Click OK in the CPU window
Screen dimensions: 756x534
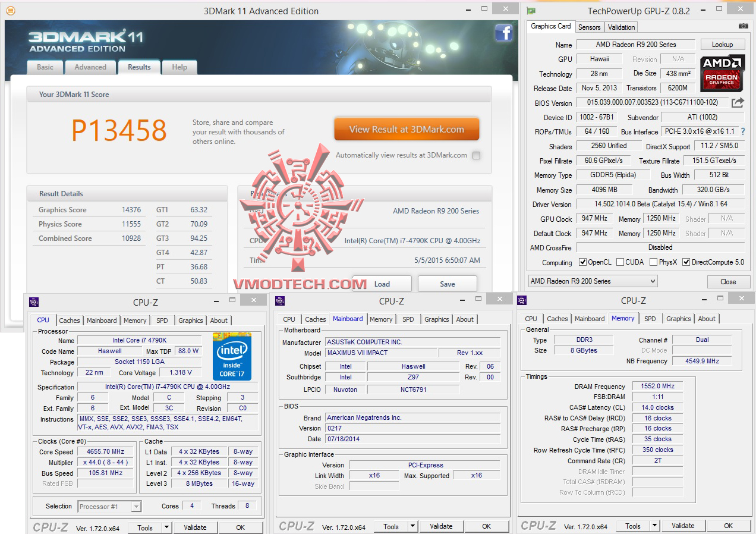tap(240, 527)
